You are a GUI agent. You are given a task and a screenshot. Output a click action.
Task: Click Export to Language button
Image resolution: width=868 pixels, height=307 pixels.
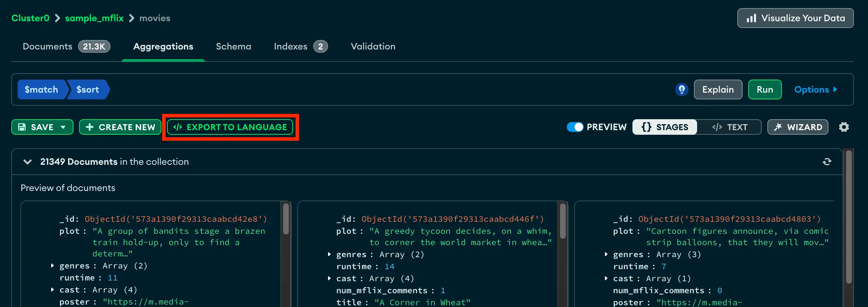pyautogui.click(x=230, y=127)
